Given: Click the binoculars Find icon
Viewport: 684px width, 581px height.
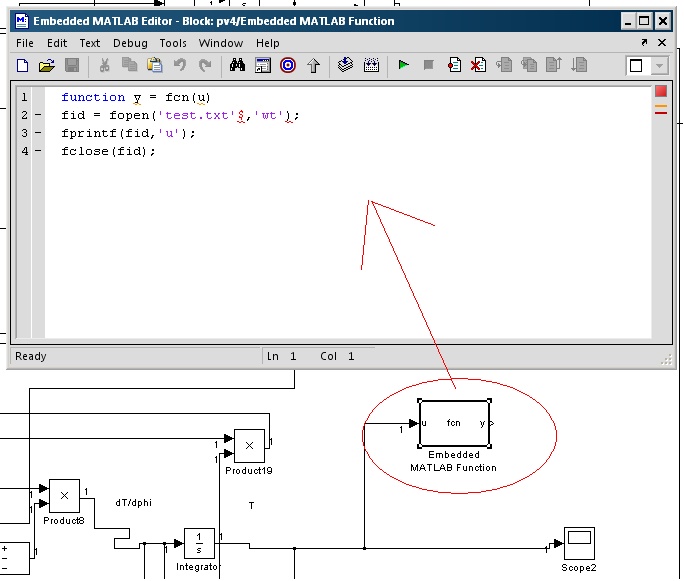Looking at the screenshot, I should [237, 66].
